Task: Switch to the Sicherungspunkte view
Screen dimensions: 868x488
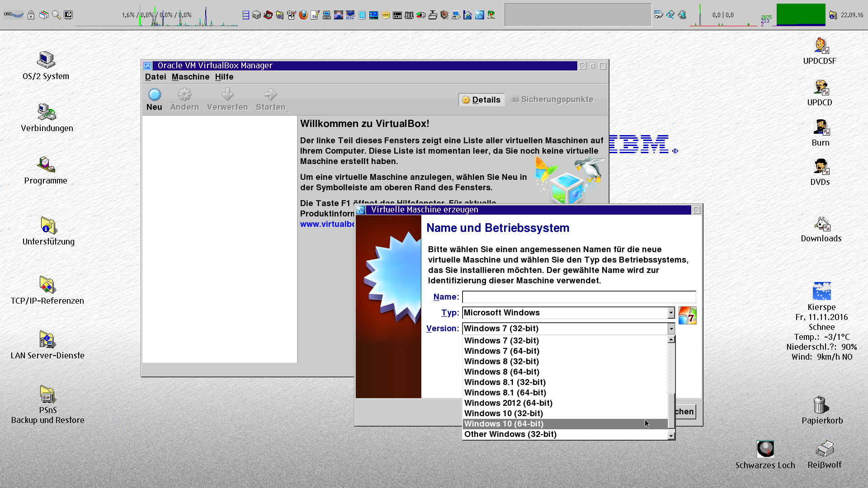Action: point(552,99)
